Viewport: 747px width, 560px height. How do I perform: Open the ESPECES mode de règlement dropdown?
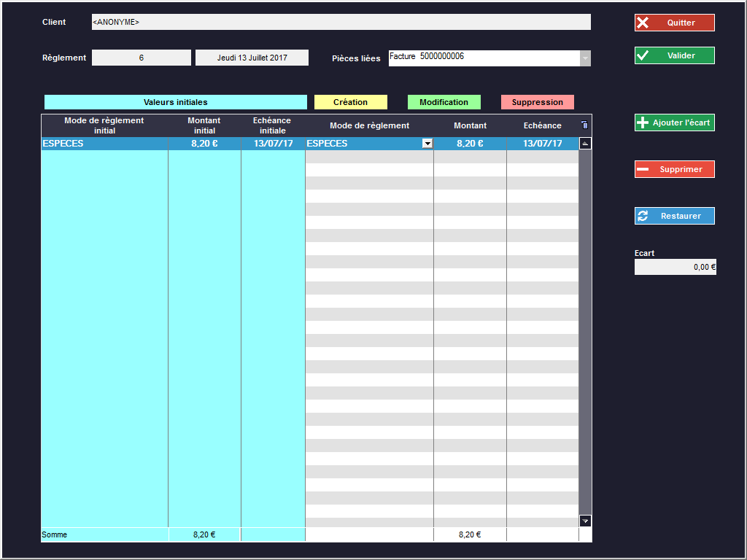(x=427, y=144)
